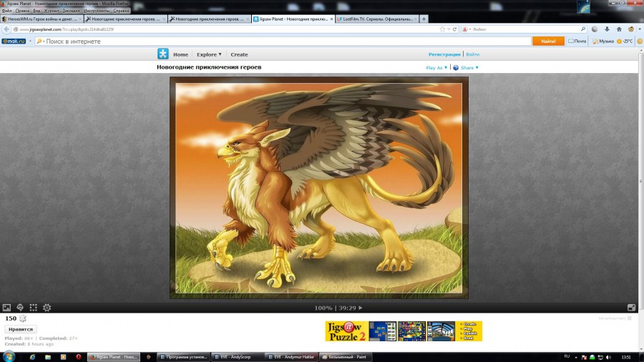Open puzzle settings gear icon
Viewport: 644px width, 362px height.
[x=47, y=308]
